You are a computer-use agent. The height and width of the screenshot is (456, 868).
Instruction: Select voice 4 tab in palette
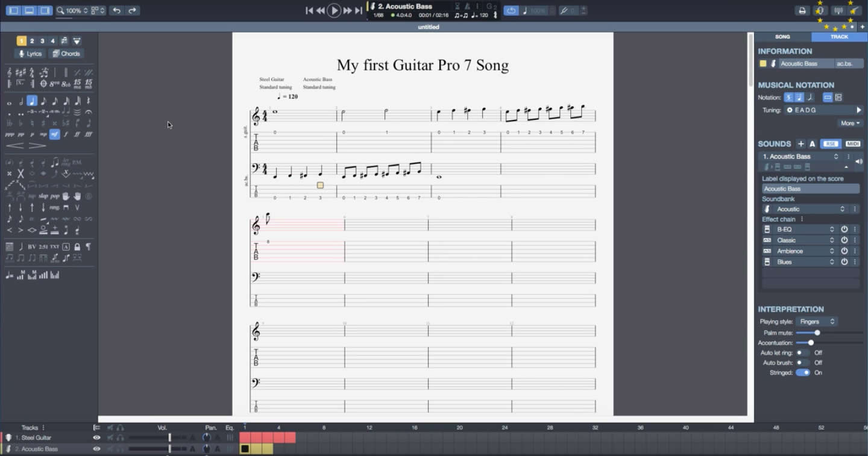coord(52,41)
